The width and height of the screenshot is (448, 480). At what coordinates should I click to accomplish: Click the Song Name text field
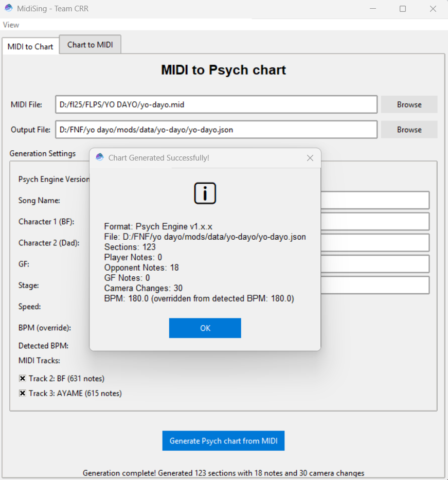tap(374, 200)
